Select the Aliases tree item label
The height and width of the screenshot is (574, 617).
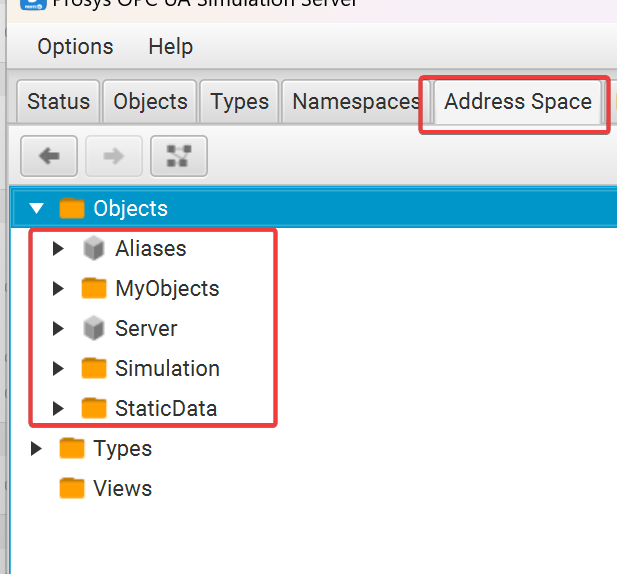click(x=151, y=249)
